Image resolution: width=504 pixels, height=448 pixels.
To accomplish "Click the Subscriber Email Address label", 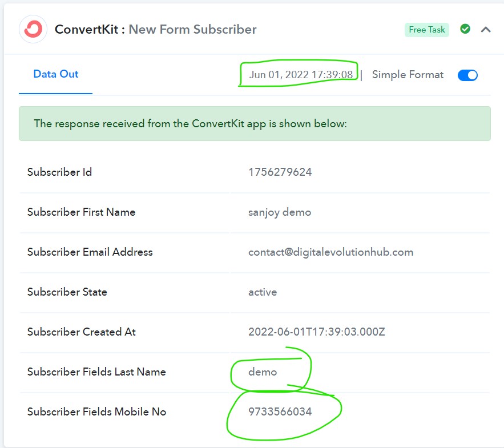I will tap(90, 252).
